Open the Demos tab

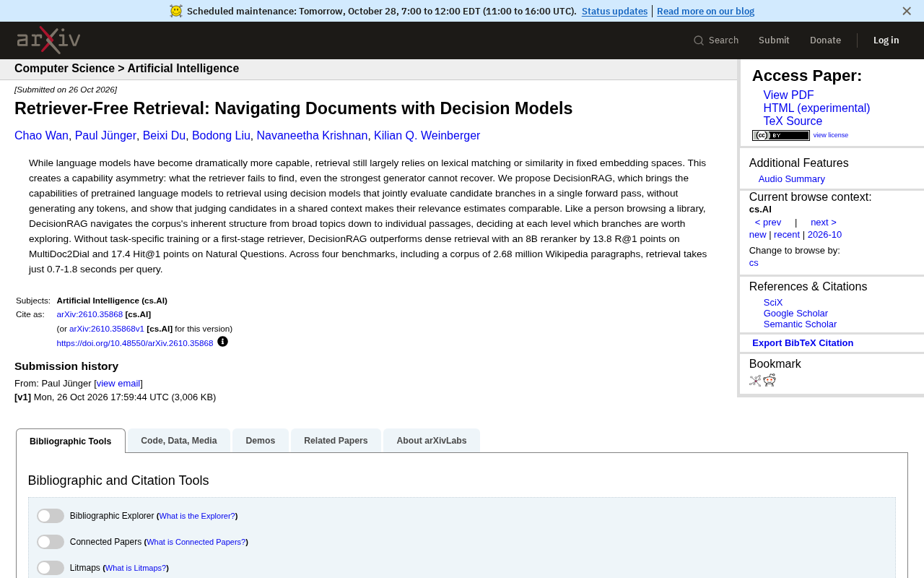[x=261, y=441]
